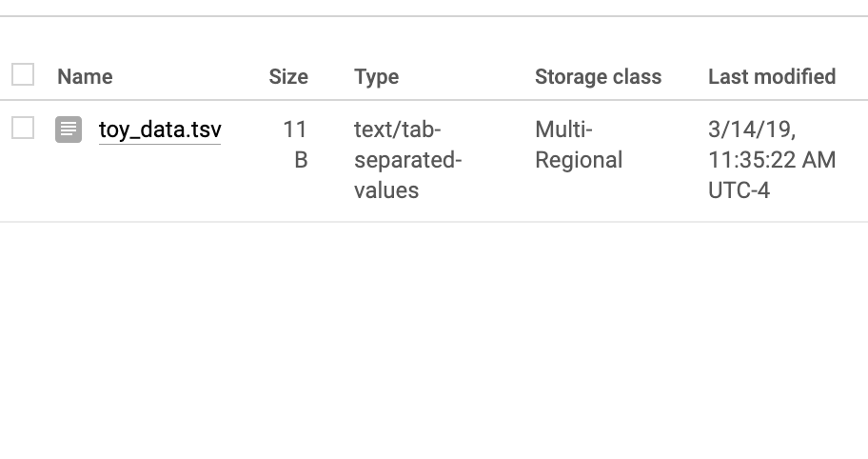The image size is (868, 459).
Task: Click the UTC-4 timezone text
Action: coord(739,190)
